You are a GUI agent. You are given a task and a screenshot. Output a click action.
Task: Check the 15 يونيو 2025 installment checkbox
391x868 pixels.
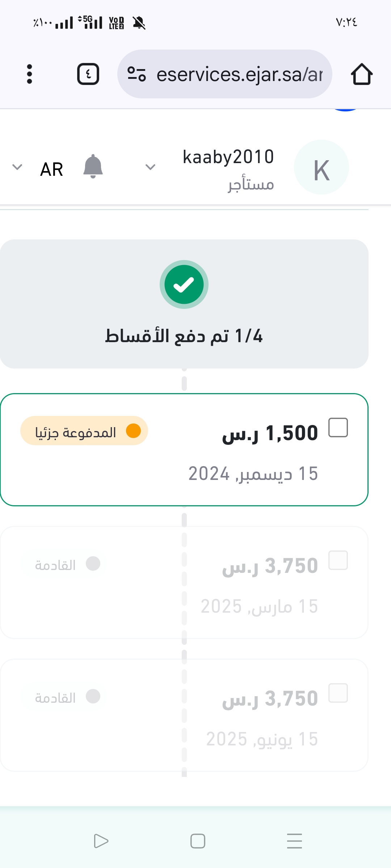(x=338, y=693)
